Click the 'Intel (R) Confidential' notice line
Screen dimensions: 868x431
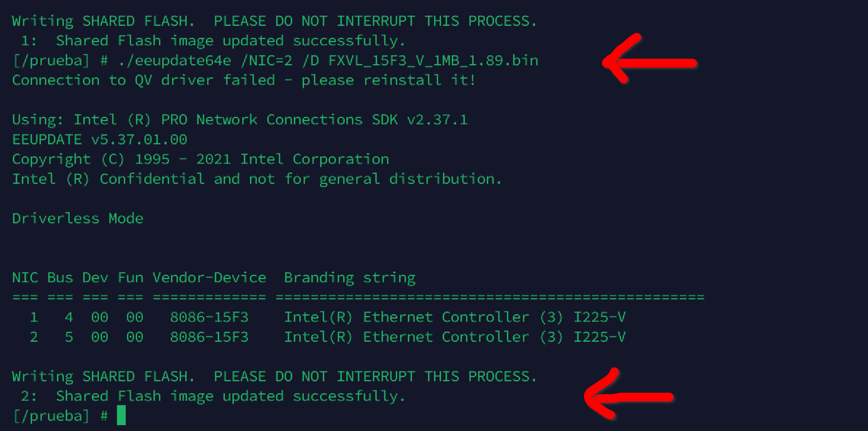256,179
